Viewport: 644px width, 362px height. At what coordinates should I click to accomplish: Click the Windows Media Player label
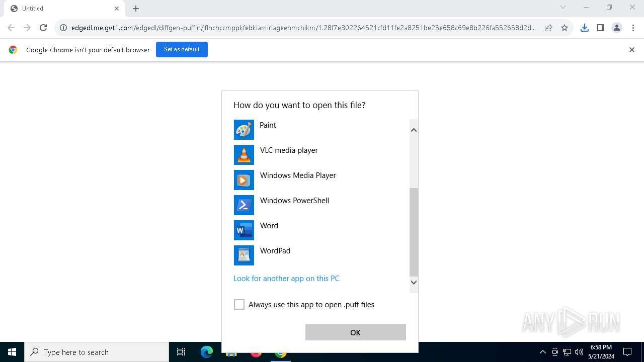[x=298, y=175]
